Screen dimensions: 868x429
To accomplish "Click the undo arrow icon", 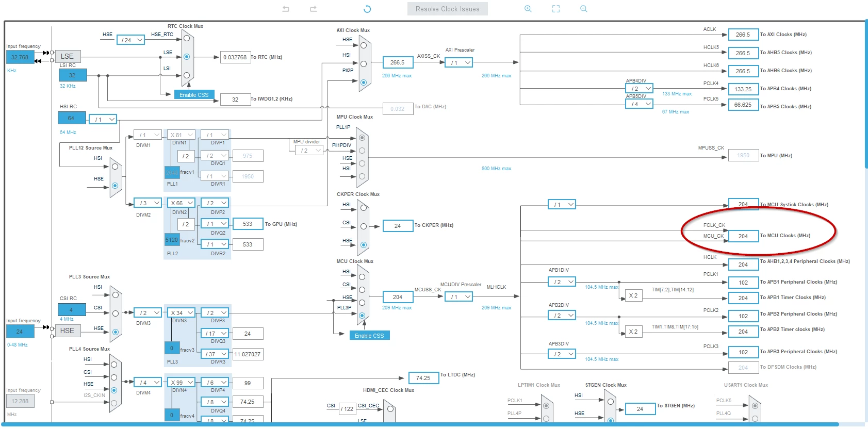I will click(286, 9).
